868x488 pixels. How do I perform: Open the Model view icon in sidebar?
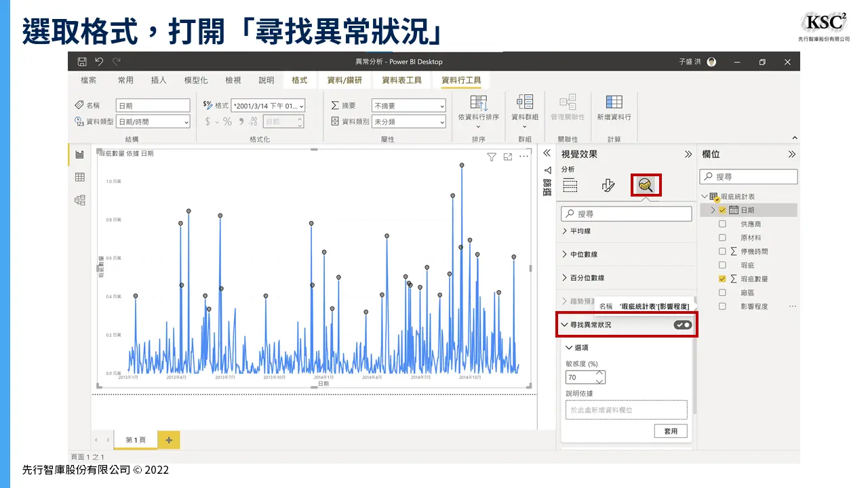80,200
